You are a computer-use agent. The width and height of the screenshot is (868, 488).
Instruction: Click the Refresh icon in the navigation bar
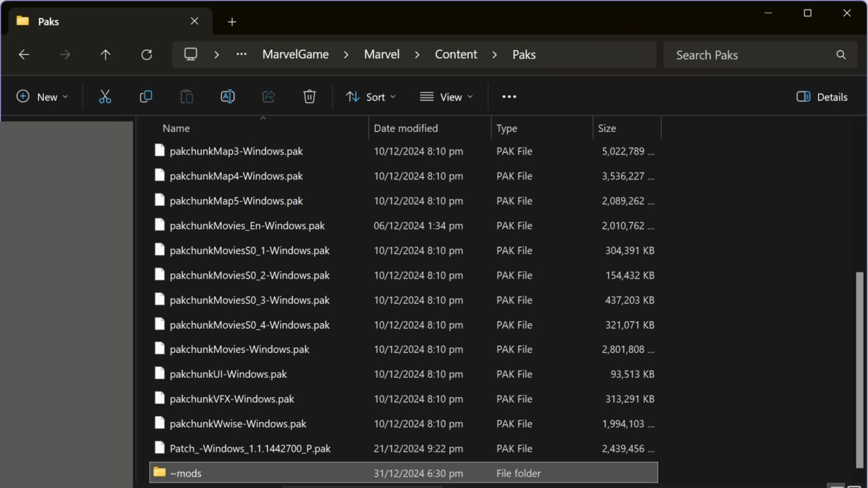point(146,54)
